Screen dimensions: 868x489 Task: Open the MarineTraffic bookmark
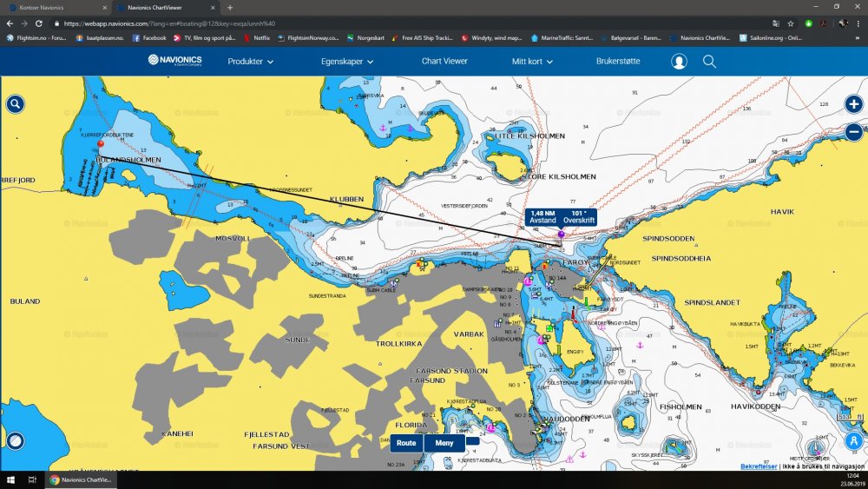tap(562, 38)
